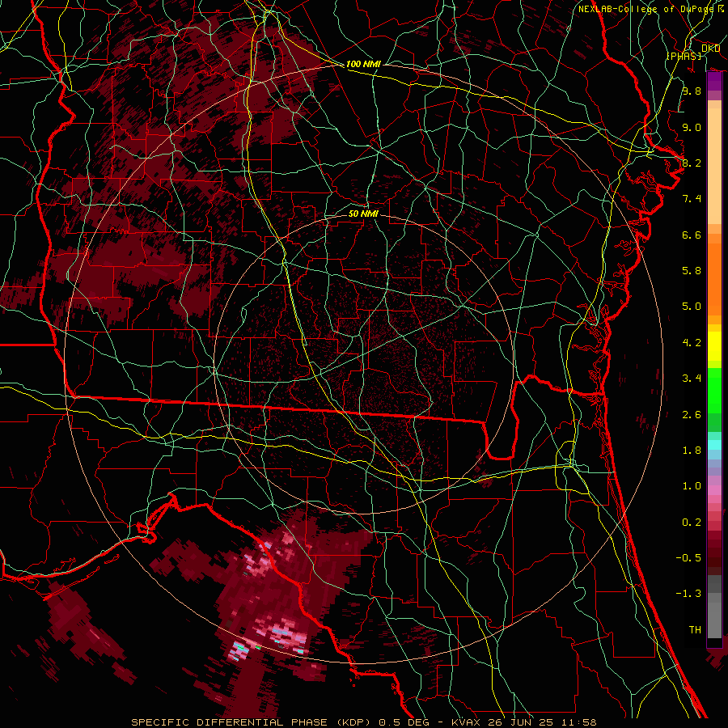Click the 2.6 legend value

(692, 415)
